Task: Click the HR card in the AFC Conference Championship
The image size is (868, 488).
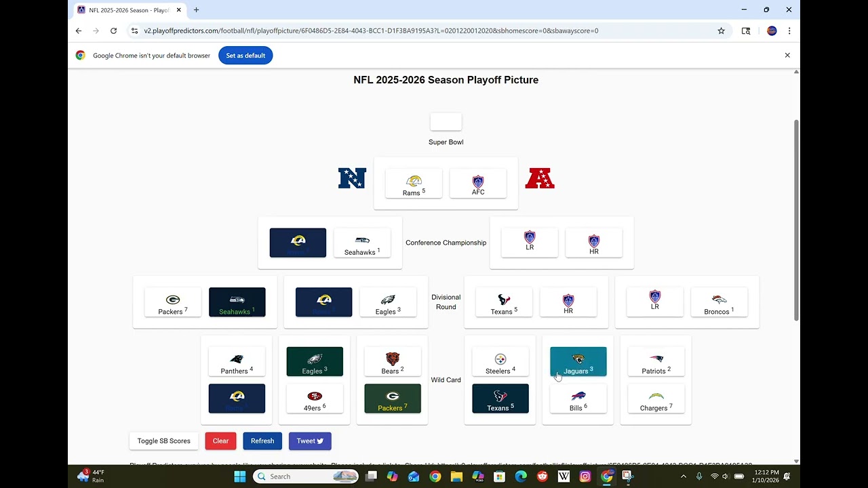Action: 594,243
